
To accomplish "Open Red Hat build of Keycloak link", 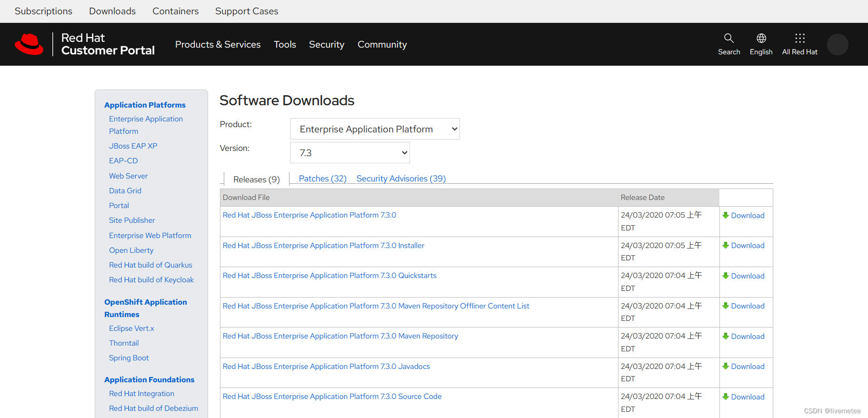I will 151,279.
